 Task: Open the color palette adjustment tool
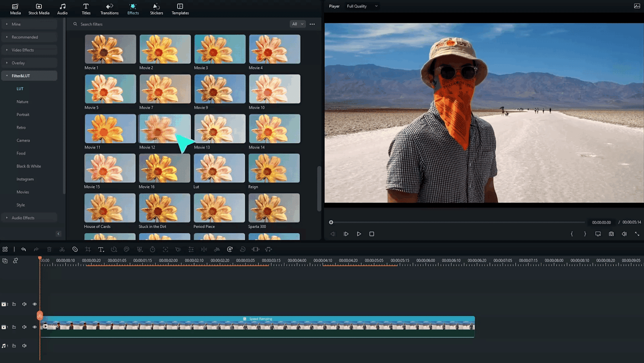(126, 249)
